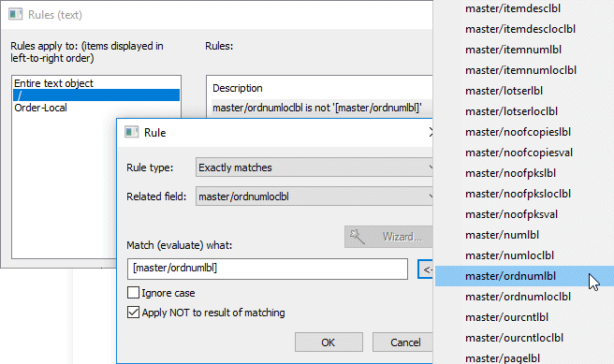614x364 pixels.
Task: Click the field insert arrow button
Action: coord(425,269)
